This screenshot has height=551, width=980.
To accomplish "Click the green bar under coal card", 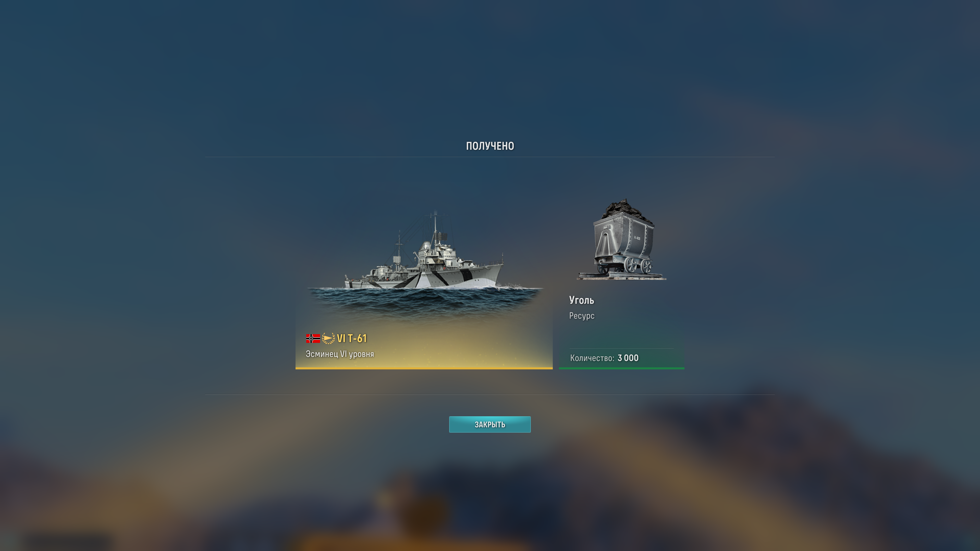I will point(622,368).
